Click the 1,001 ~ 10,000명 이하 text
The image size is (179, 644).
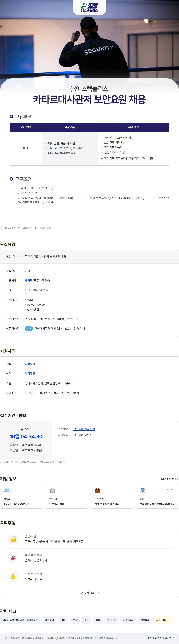pyautogui.click(x=17, y=504)
